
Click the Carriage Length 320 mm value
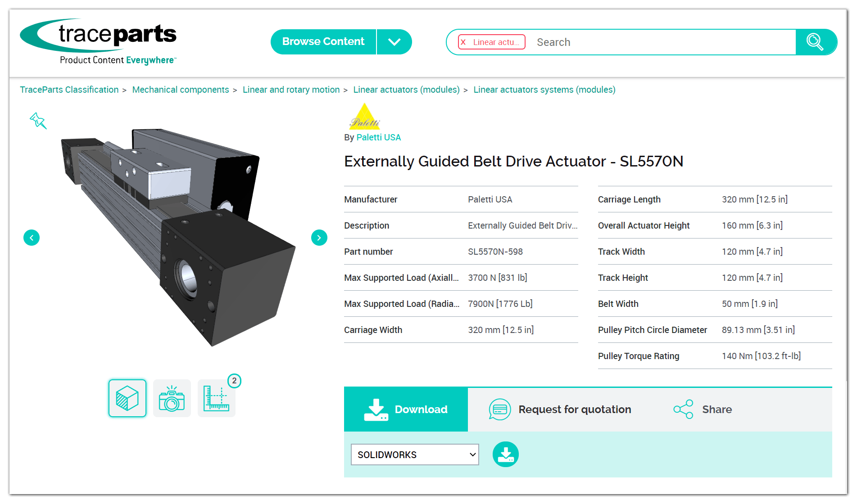point(755,199)
